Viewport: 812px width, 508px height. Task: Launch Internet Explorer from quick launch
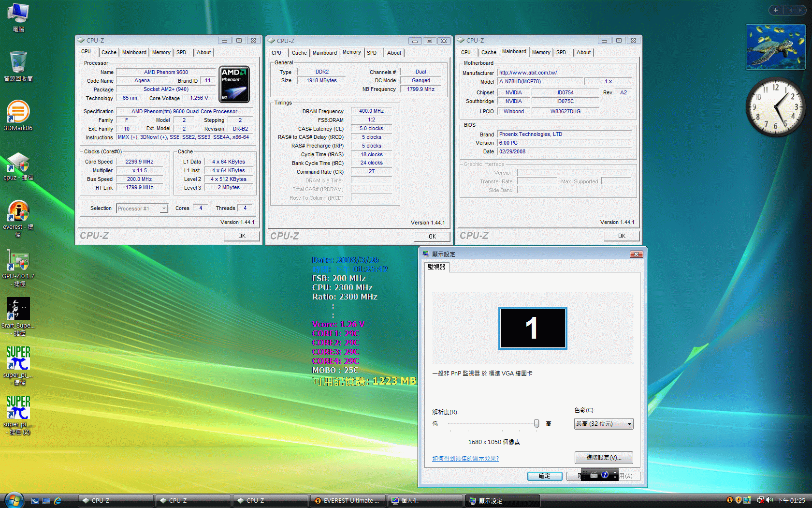pos(58,501)
